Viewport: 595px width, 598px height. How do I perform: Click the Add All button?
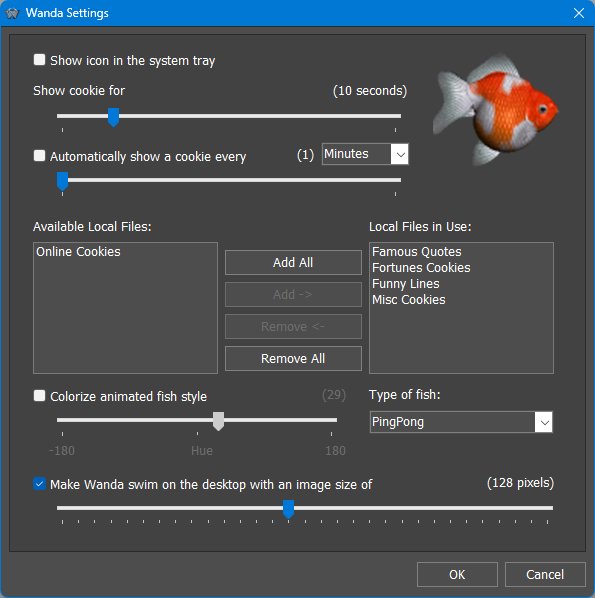(x=293, y=262)
